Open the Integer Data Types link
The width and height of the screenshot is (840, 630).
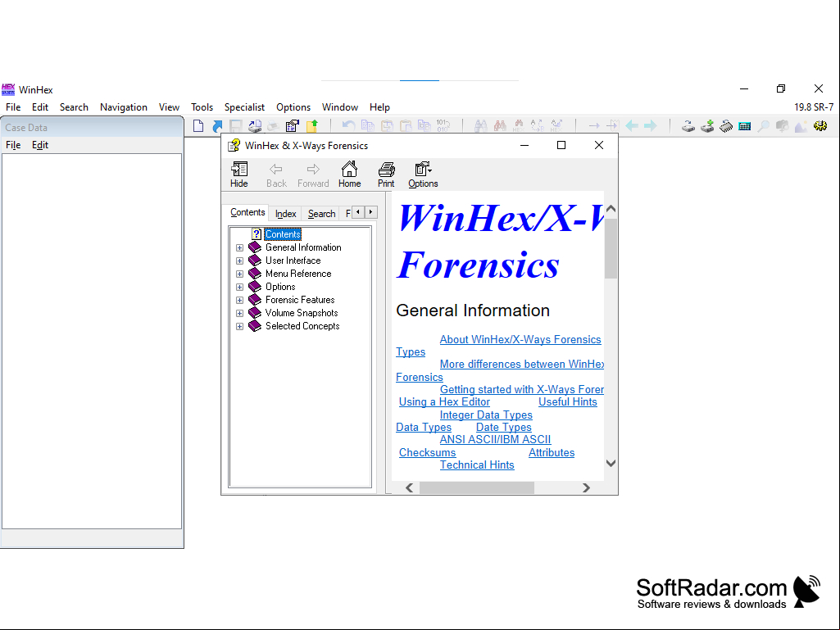point(486,415)
